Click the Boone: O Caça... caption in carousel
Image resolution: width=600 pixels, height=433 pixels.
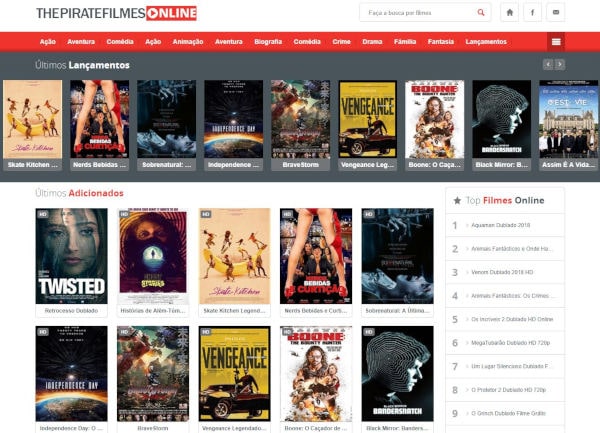pyautogui.click(x=434, y=165)
